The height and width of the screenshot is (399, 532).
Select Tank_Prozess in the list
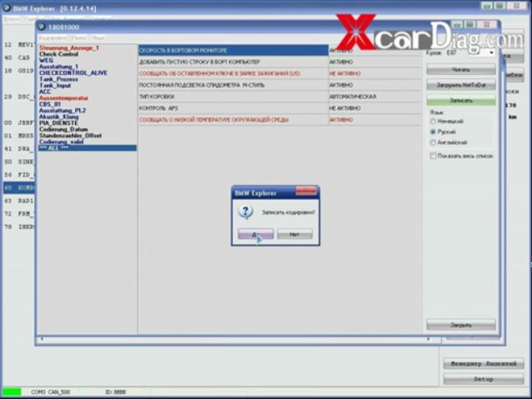tap(58, 79)
